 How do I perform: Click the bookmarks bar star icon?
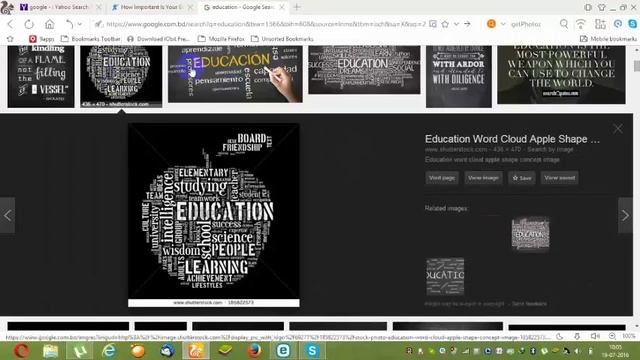pyautogui.click(x=10, y=39)
